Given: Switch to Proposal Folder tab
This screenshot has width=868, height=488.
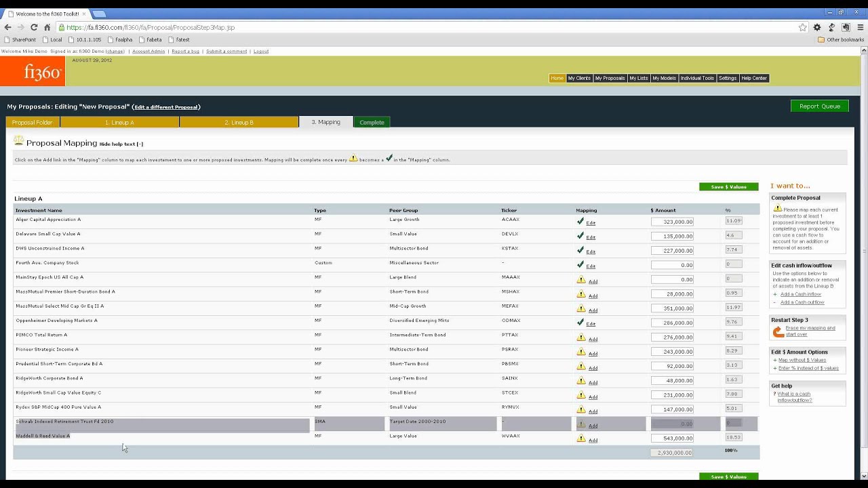Looking at the screenshot, I should [x=33, y=122].
